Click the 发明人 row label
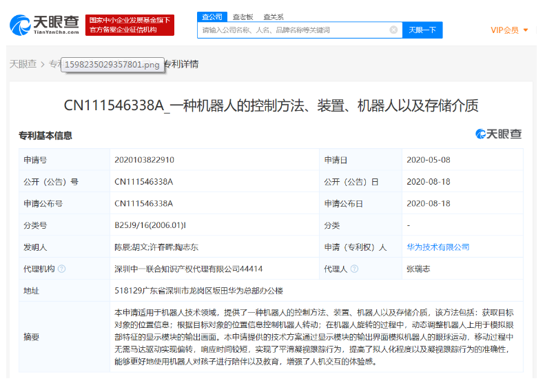 pyautogui.click(x=35, y=247)
